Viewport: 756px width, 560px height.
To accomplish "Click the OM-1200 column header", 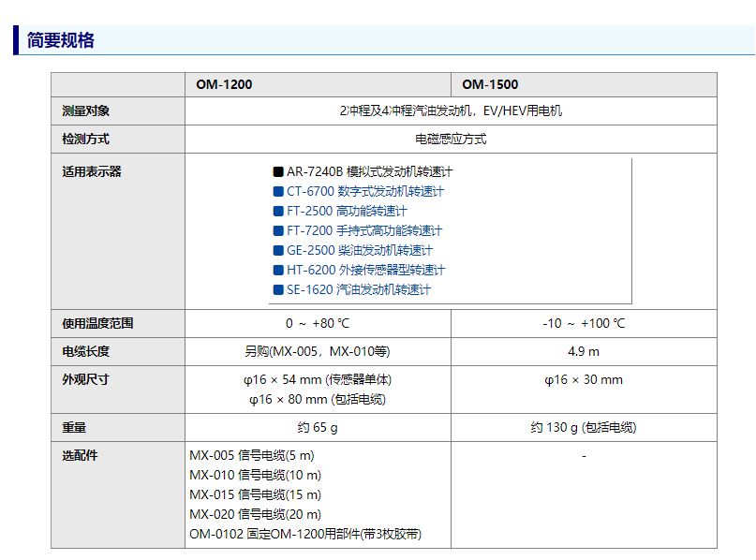I will 224,85.
